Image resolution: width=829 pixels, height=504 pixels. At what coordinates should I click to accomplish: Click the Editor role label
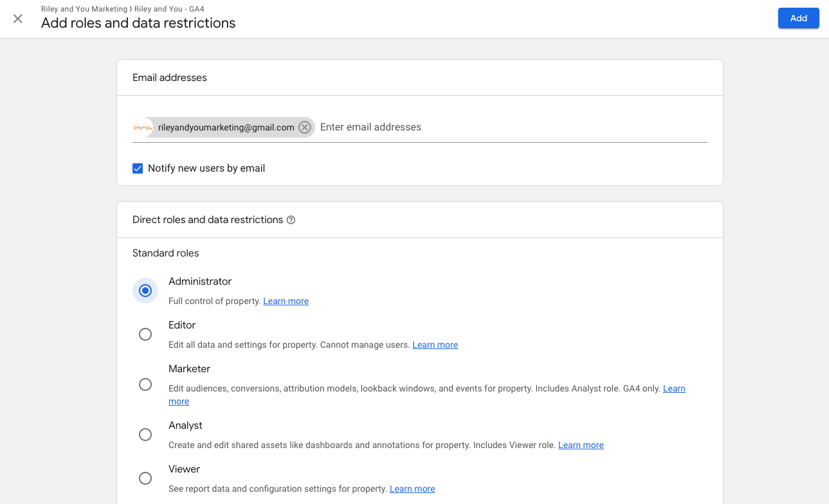point(182,325)
